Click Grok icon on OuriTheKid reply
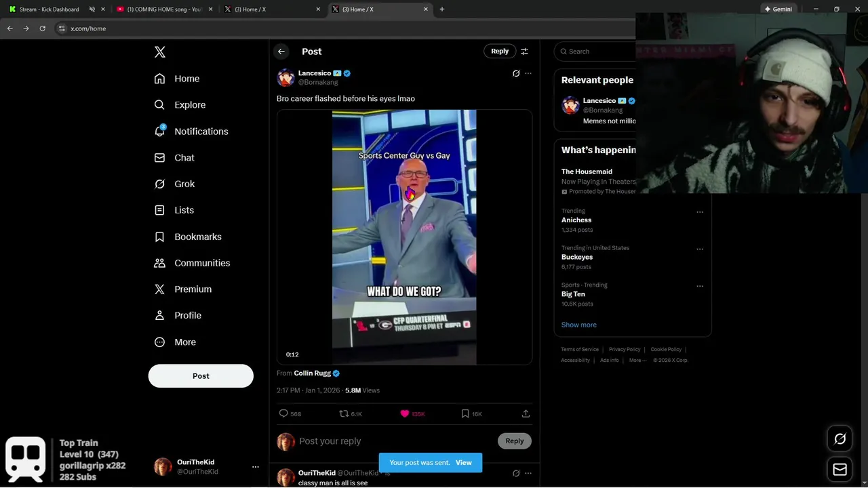This screenshot has width=868, height=488. coord(516,473)
